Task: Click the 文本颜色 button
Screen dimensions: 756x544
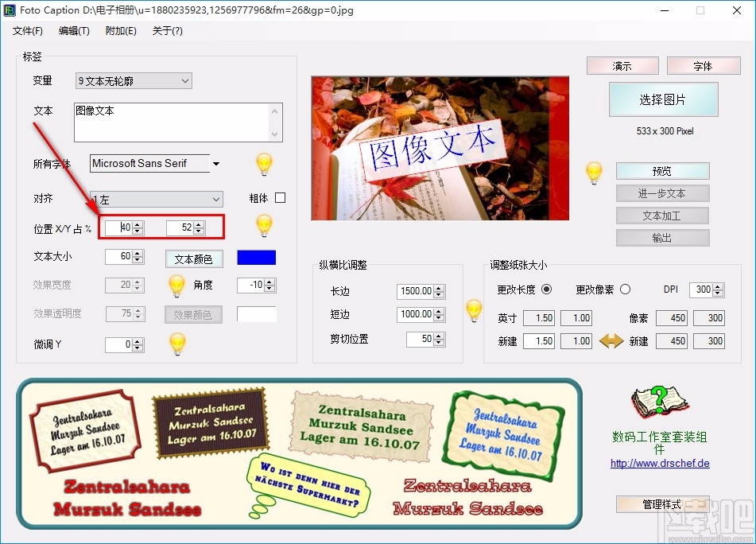Action: pyautogui.click(x=194, y=259)
